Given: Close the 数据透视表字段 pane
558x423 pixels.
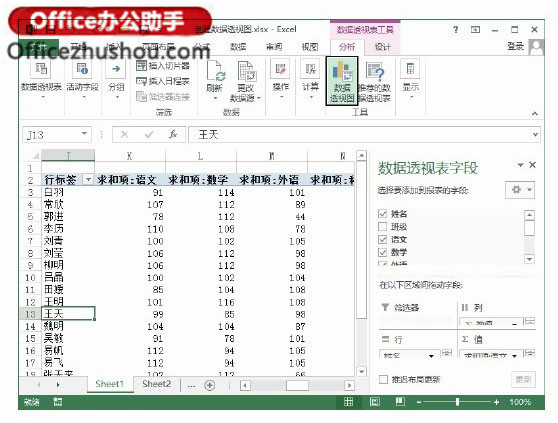Looking at the screenshot, I should [x=532, y=165].
